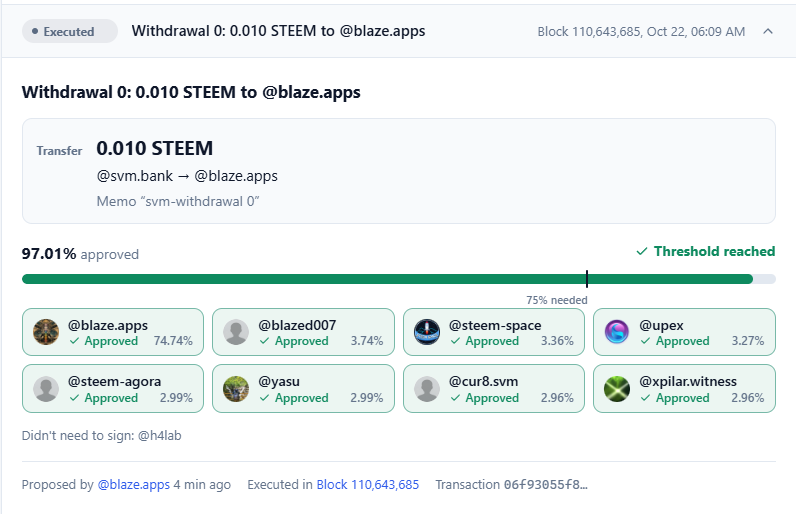Click the Approved checkmark for @yasu
Image resolution: width=796 pixels, height=514 pixels.
(x=264, y=398)
